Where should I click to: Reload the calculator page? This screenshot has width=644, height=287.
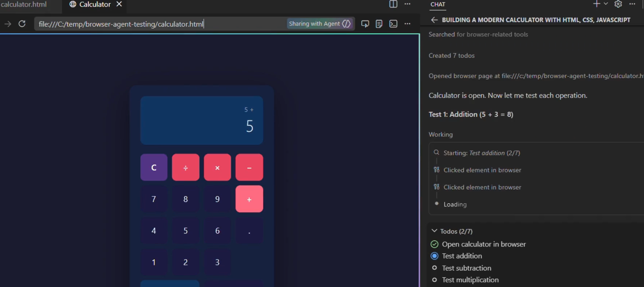click(22, 24)
